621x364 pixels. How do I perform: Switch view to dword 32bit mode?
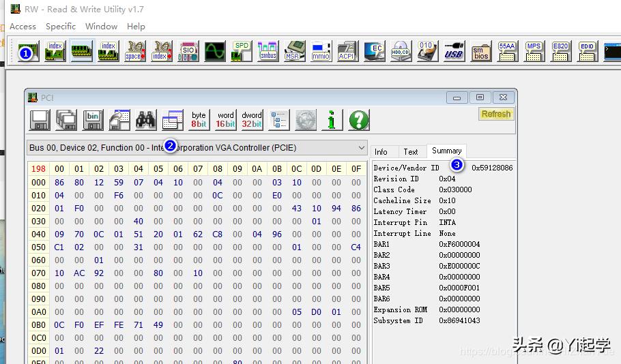pos(252,120)
